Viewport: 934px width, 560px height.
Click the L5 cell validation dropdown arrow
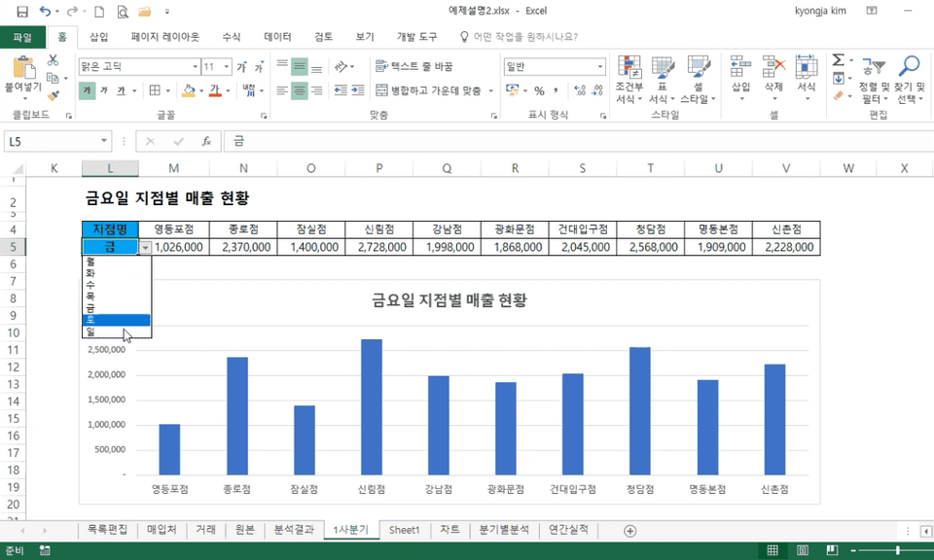click(x=145, y=248)
